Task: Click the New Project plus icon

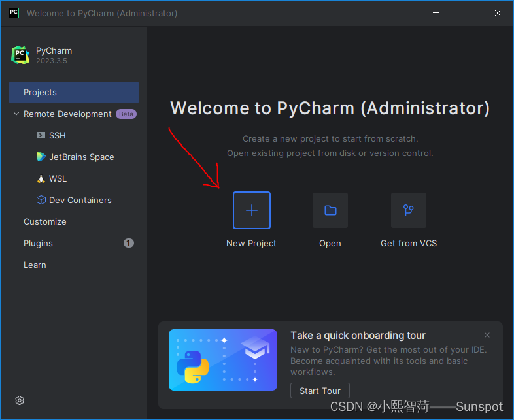Action: (251, 210)
